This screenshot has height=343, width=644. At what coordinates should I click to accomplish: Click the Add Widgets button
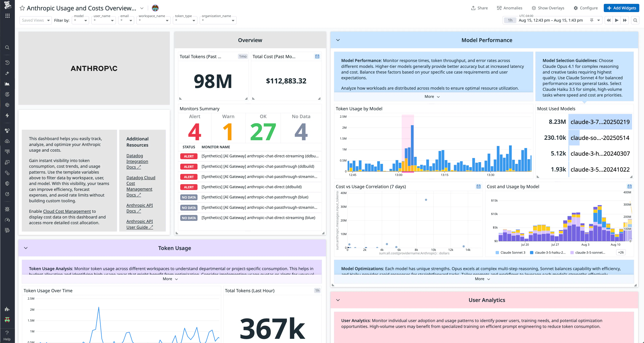[622, 8]
